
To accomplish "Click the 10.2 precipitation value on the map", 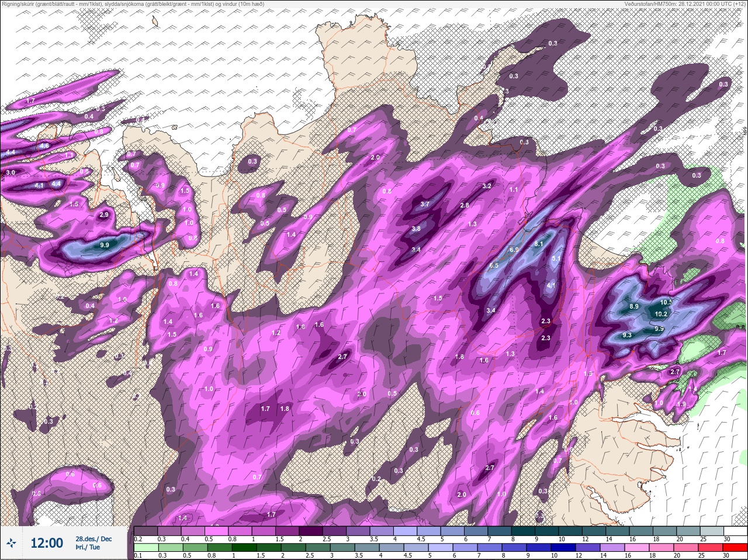I will click(661, 314).
